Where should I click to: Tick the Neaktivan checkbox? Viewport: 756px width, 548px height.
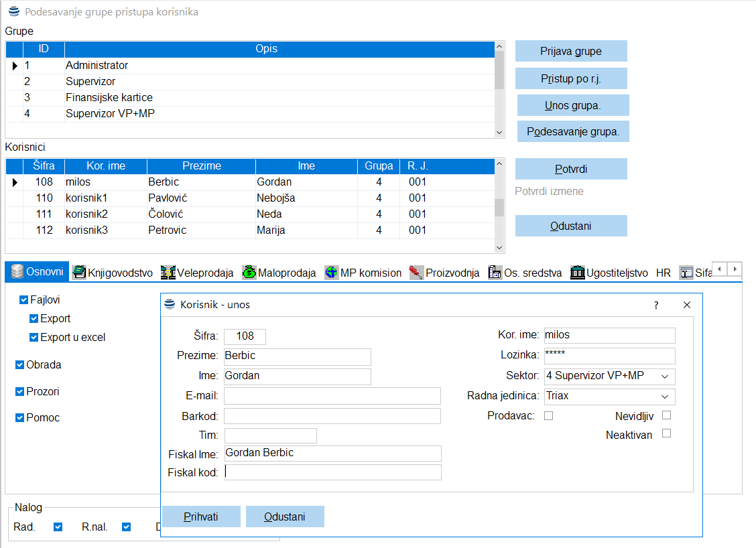(x=666, y=433)
